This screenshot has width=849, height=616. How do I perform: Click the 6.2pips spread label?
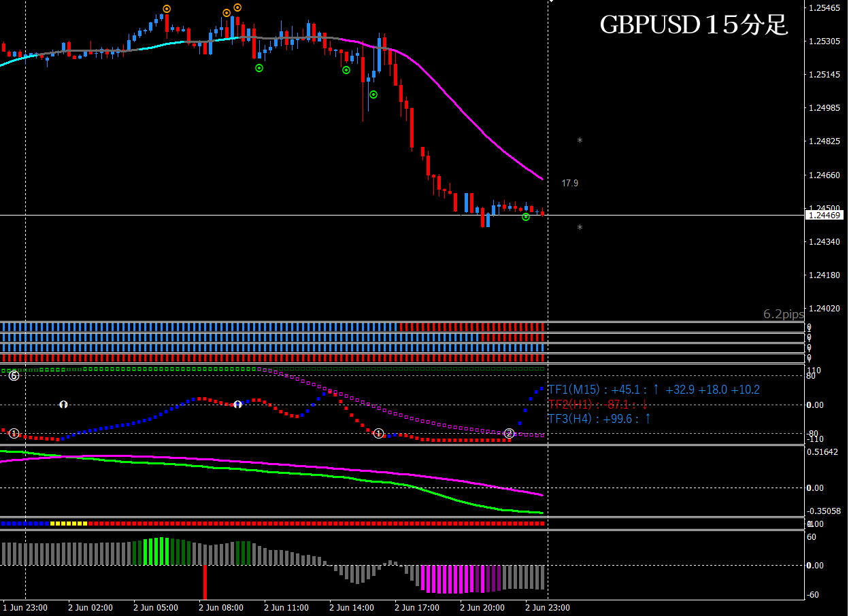(x=784, y=314)
